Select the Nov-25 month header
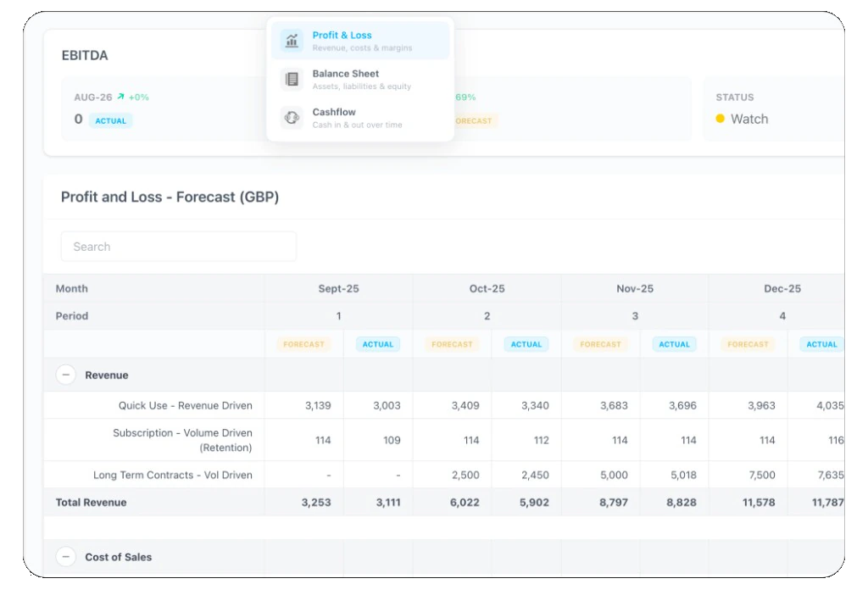This screenshot has height=612, width=868. coord(635,288)
